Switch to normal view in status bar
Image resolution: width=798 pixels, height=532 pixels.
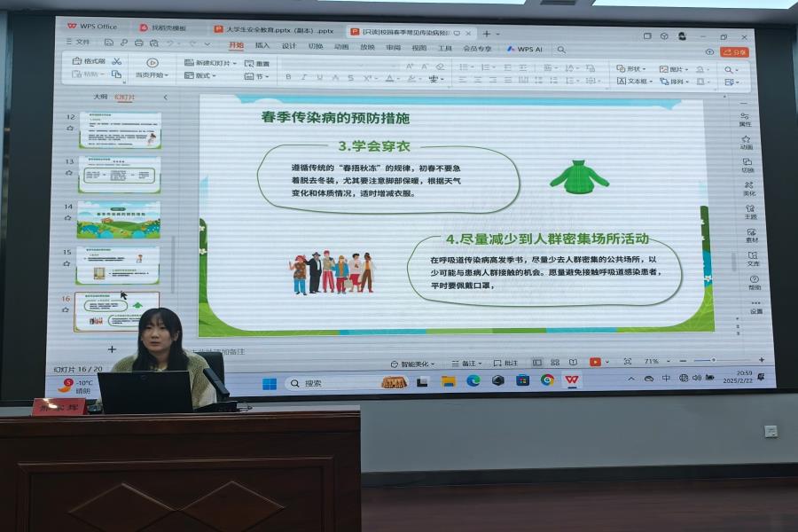click(x=537, y=362)
